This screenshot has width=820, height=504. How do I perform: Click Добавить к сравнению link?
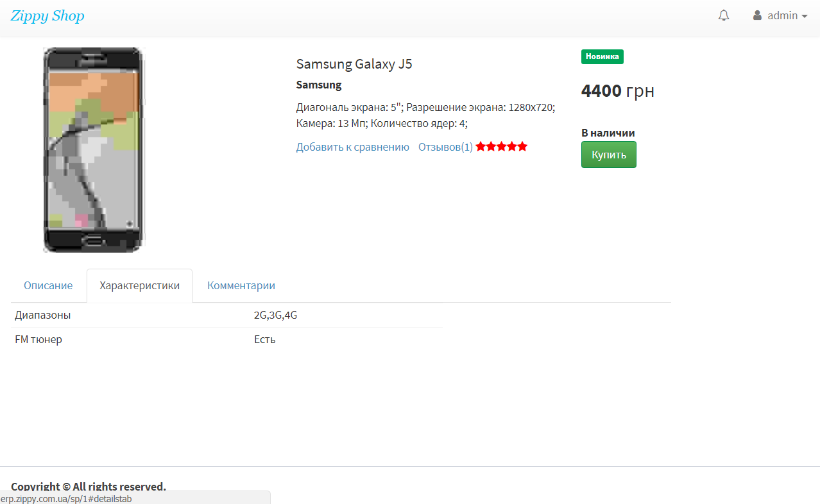tap(352, 147)
